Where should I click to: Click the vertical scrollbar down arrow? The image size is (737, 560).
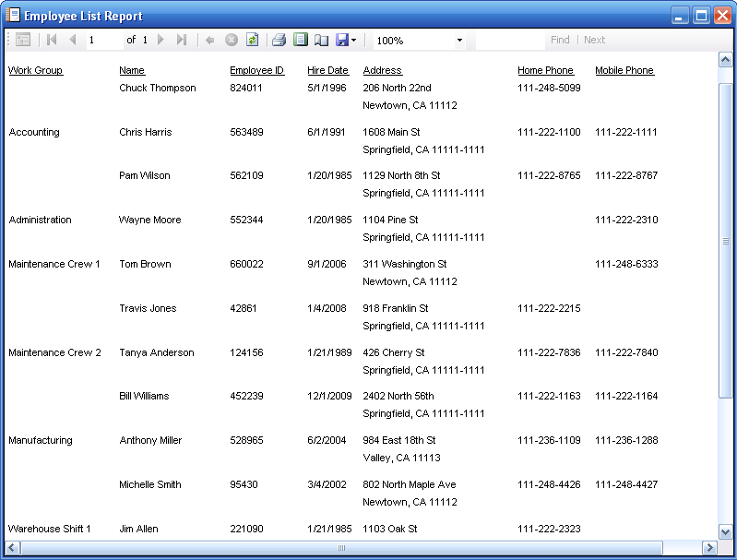click(725, 531)
